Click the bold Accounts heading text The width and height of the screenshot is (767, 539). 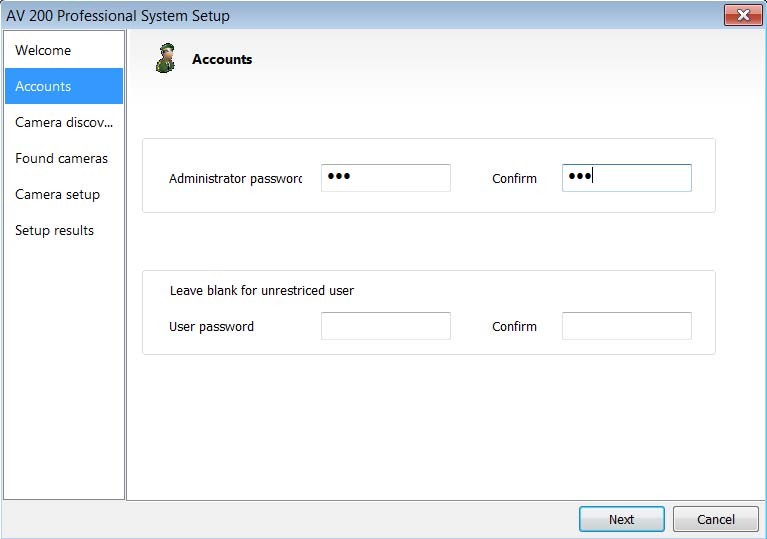click(222, 59)
